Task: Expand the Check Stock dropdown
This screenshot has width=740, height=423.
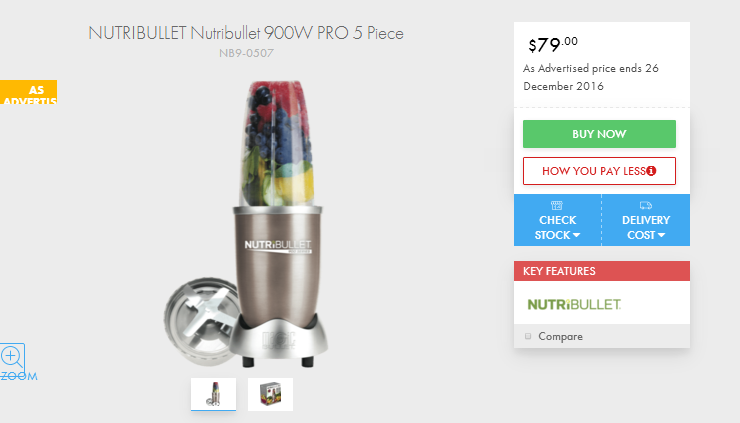Action: click(x=557, y=220)
